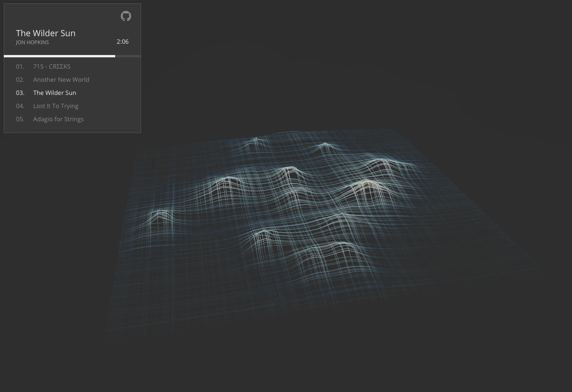
Task: Select current track 03 The Wilder Sun
Action: coord(72,93)
